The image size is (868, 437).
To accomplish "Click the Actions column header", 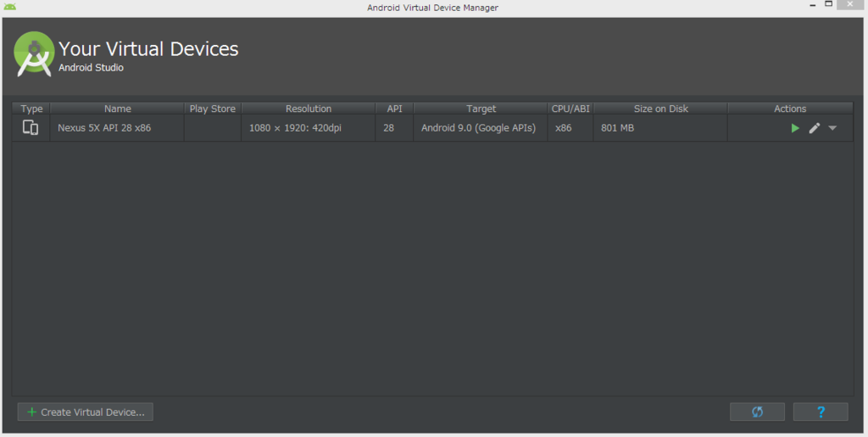I will (x=790, y=109).
